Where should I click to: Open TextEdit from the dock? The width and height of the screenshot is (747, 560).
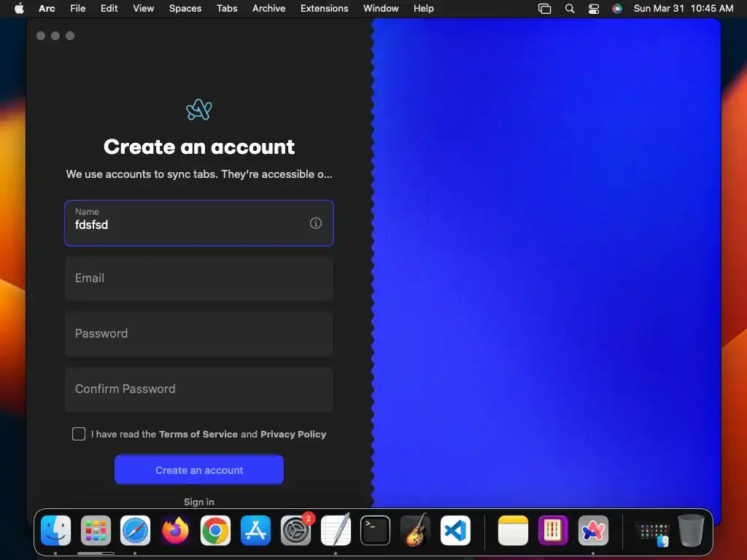pos(336,531)
